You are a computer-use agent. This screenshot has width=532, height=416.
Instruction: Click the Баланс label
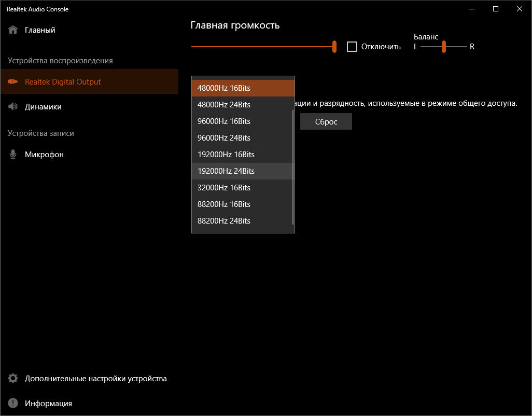click(426, 37)
